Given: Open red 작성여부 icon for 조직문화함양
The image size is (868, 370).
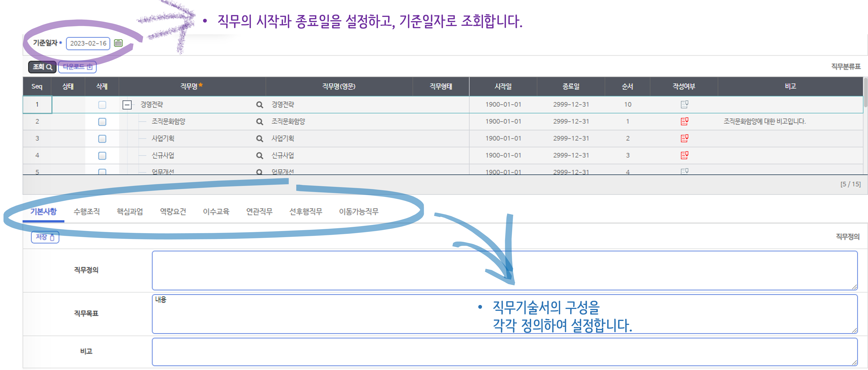Looking at the screenshot, I should click(684, 121).
